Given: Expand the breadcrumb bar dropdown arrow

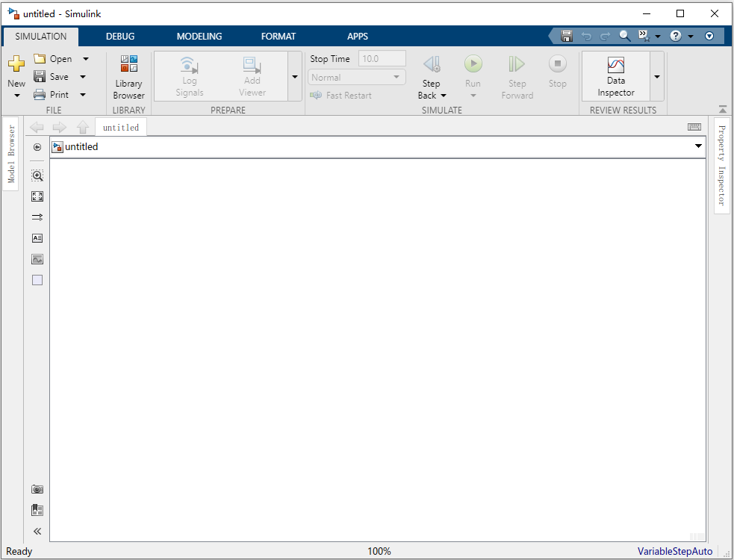Looking at the screenshot, I should pos(698,146).
